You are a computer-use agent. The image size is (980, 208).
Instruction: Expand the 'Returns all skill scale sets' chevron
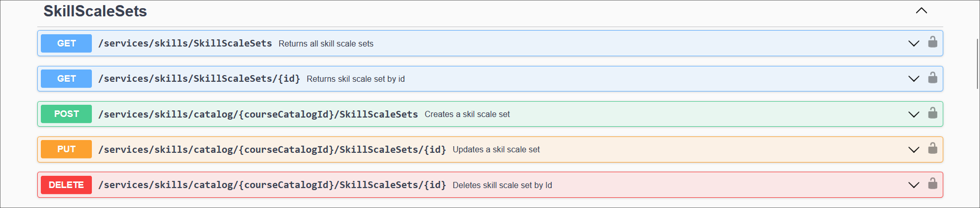click(x=914, y=43)
